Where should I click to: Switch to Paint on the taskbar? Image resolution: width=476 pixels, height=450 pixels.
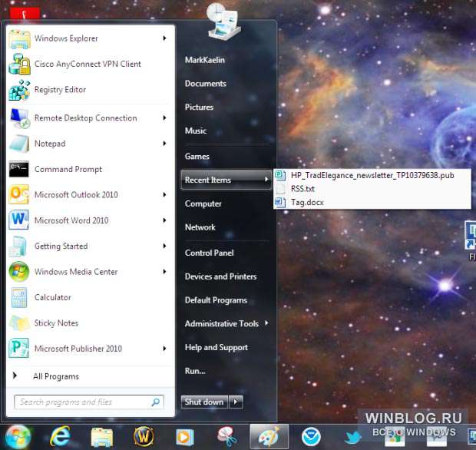click(269, 437)
